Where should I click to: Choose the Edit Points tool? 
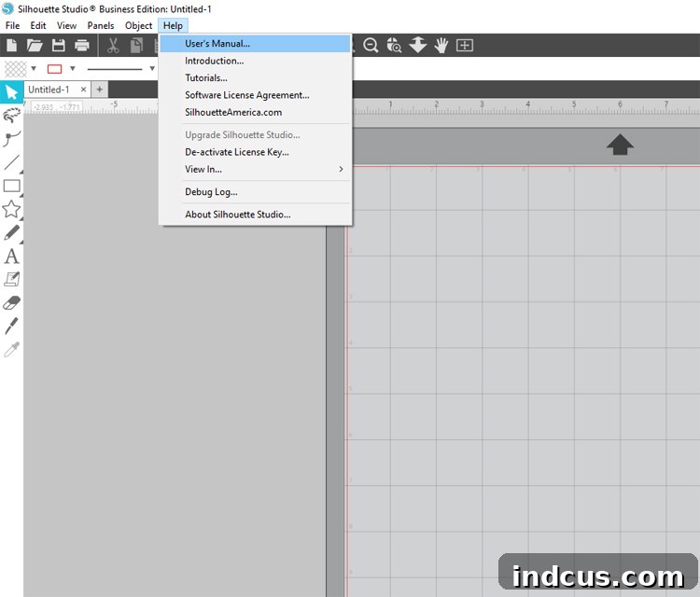11,116
